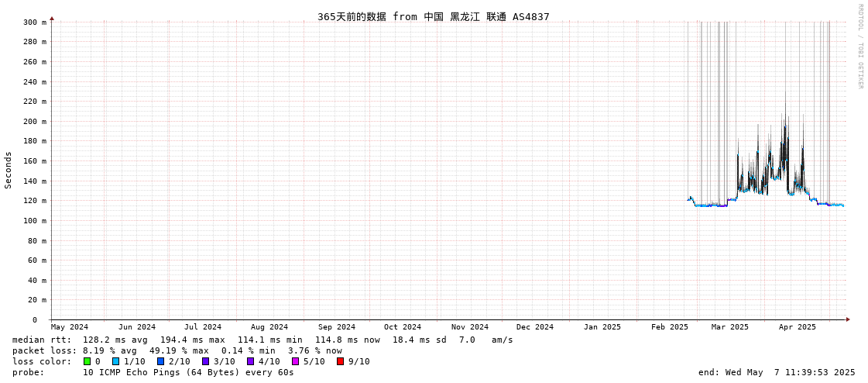Click the loss color row label

(41, 361)
